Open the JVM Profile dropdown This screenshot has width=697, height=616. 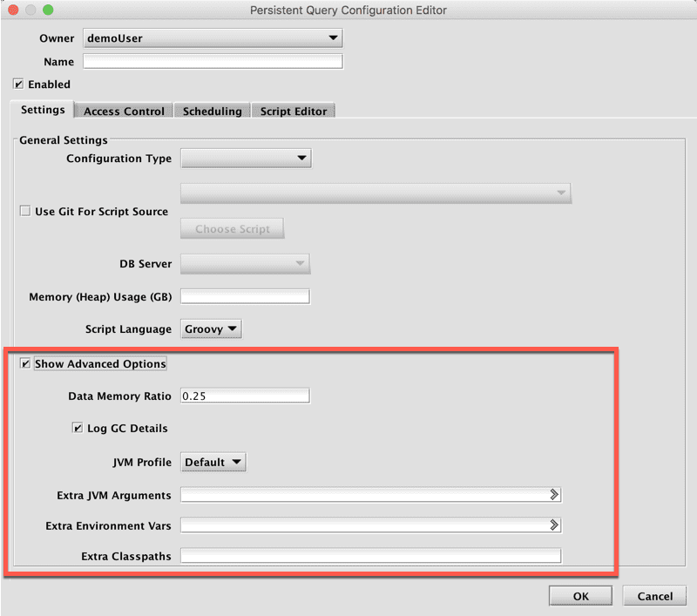213,462
